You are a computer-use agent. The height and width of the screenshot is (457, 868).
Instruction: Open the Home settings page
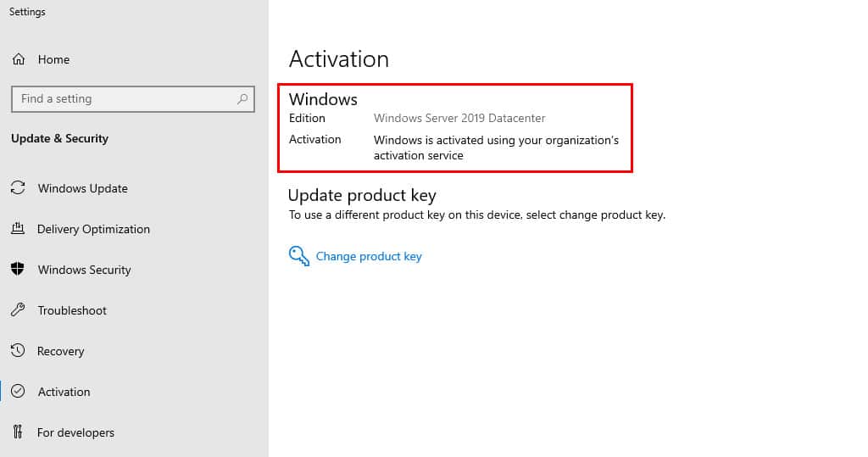tap(53, 59)
